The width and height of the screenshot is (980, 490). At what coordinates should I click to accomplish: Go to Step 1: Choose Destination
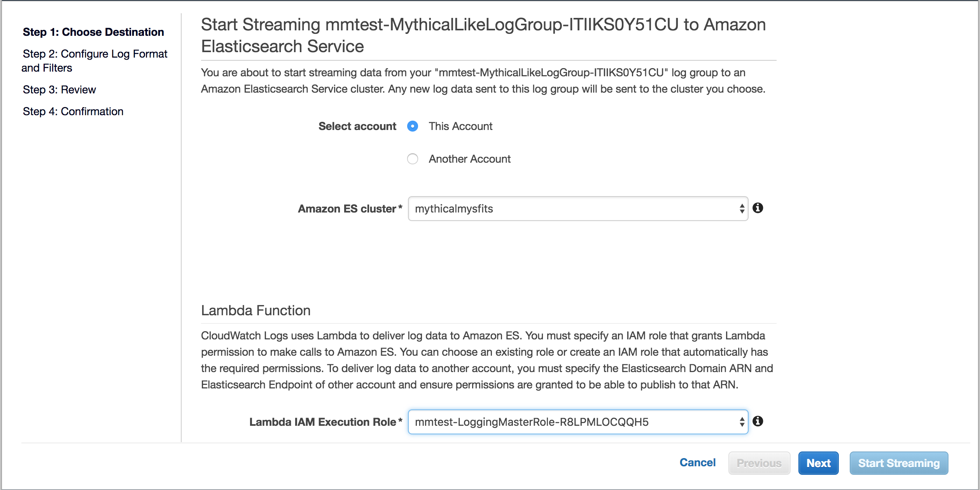(93, 32)
